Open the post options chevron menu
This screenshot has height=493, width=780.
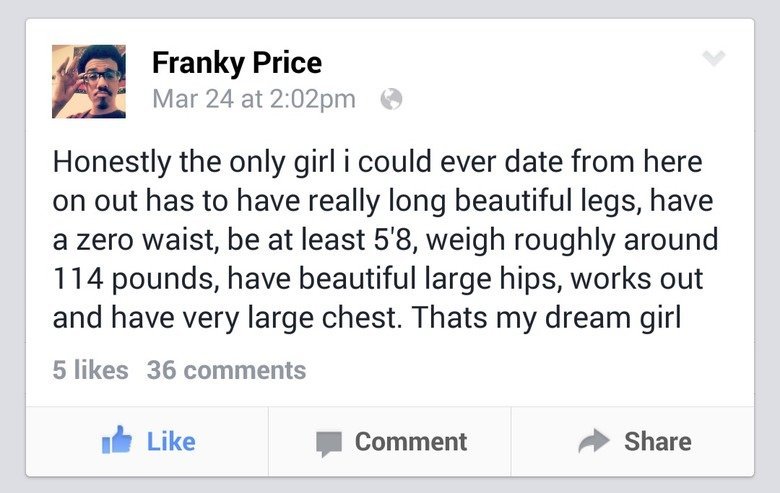pos(714,59)
